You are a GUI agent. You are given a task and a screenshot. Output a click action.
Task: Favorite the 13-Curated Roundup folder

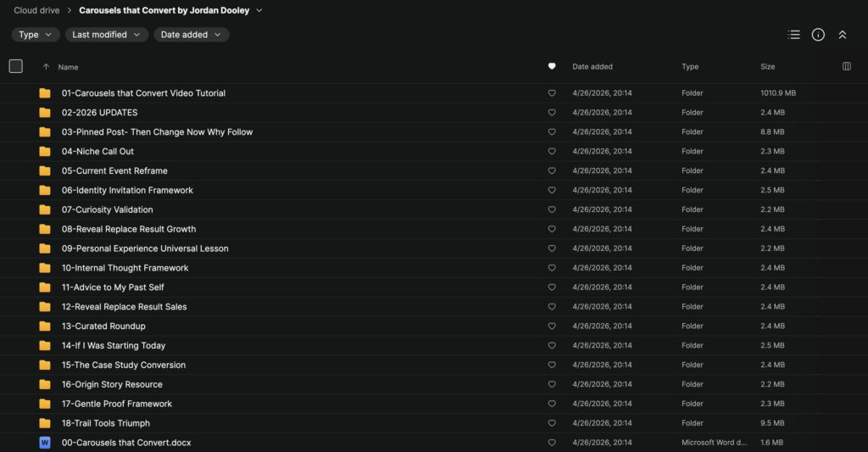pyautogui.click(x=552, y=326)
